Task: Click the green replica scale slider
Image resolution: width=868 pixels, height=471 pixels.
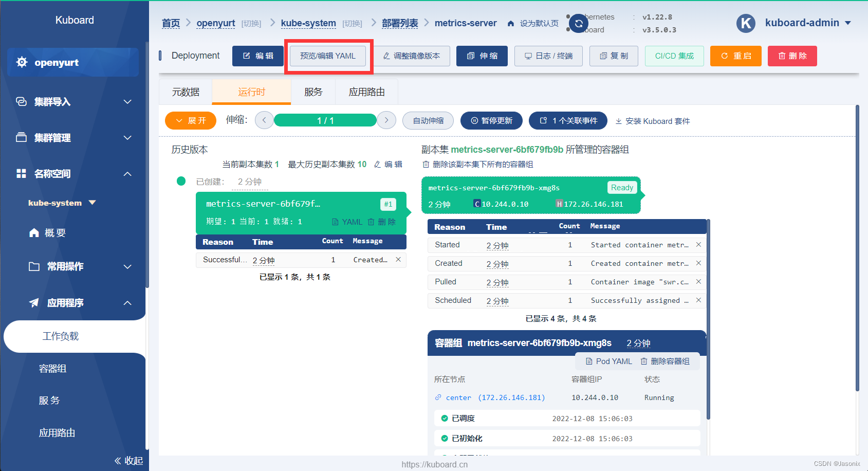Action: coord(325,120)
